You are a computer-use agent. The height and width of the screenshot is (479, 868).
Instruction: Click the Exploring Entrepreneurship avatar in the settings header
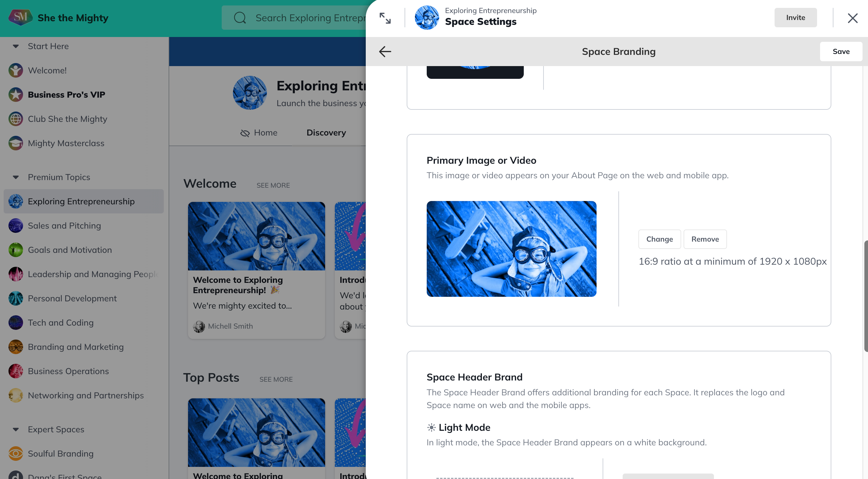point(427,18)
